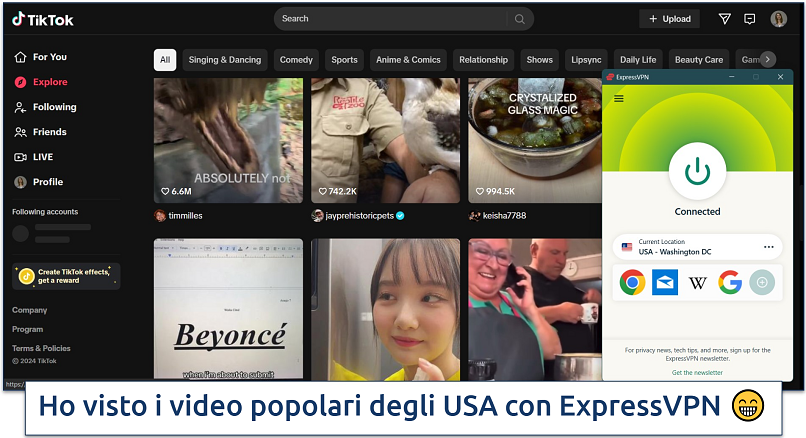Click keisha7788 avatar icon
Screen dimensions: 806x438
click(474, 215)
